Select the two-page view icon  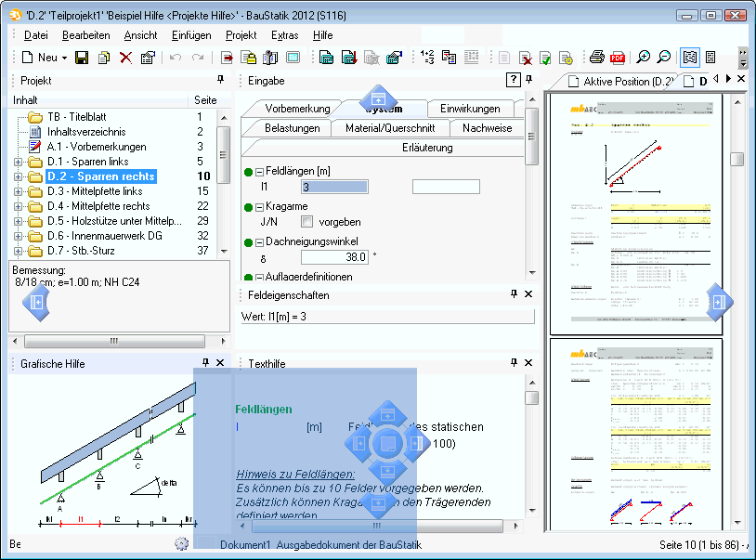pos(690,58)
